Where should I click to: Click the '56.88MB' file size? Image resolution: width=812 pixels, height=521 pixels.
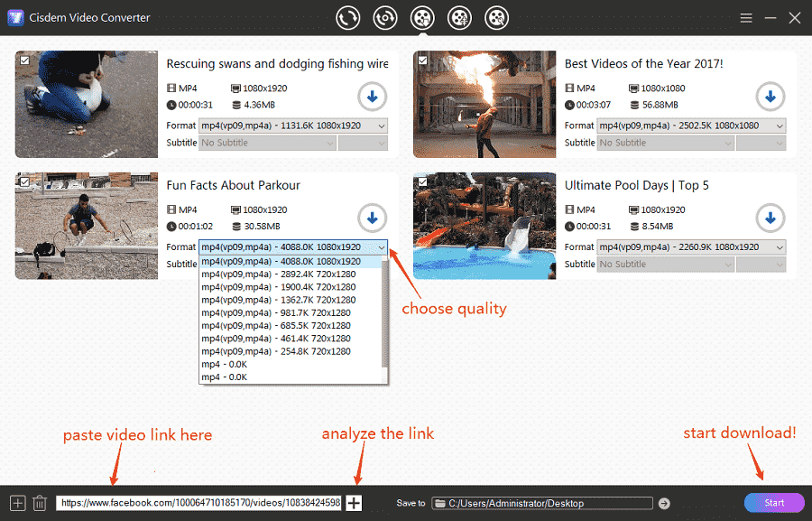pyautogui.click(x=660, y=105)
